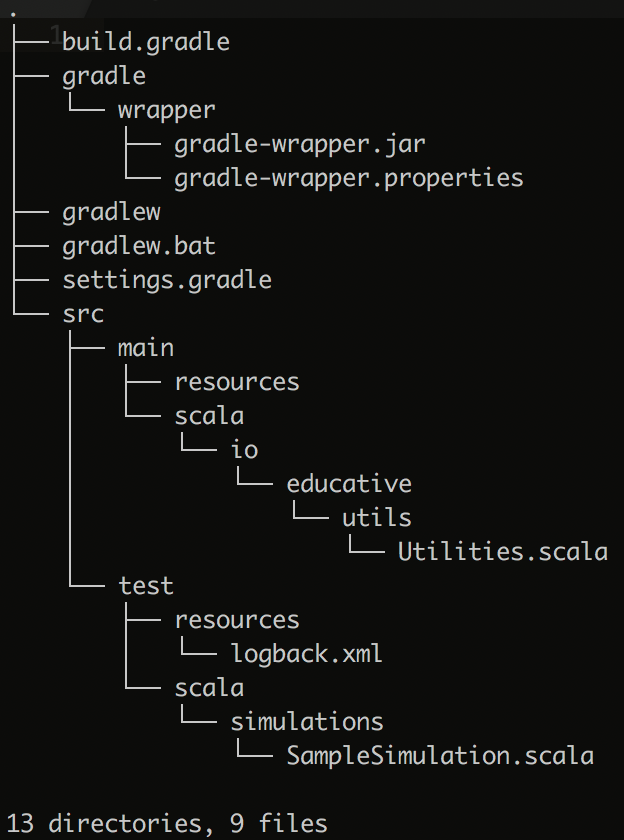
Task: Click the src directory name
Action: point(83,314)
